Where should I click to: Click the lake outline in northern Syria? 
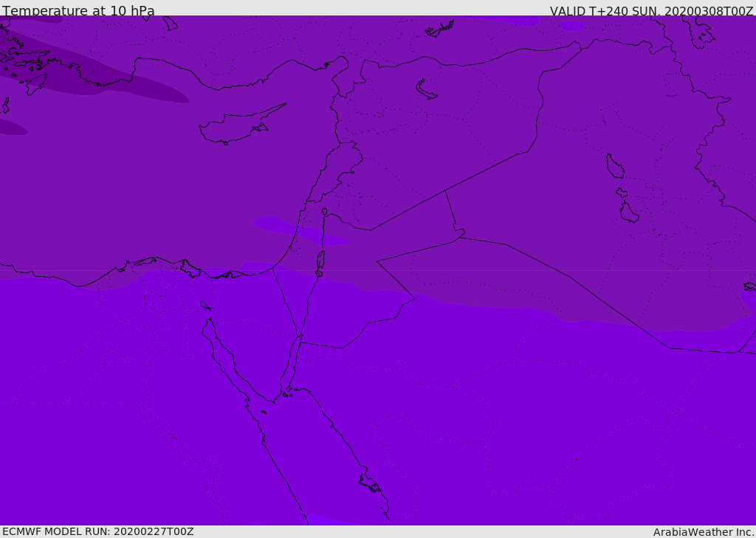tap(426, 90)
